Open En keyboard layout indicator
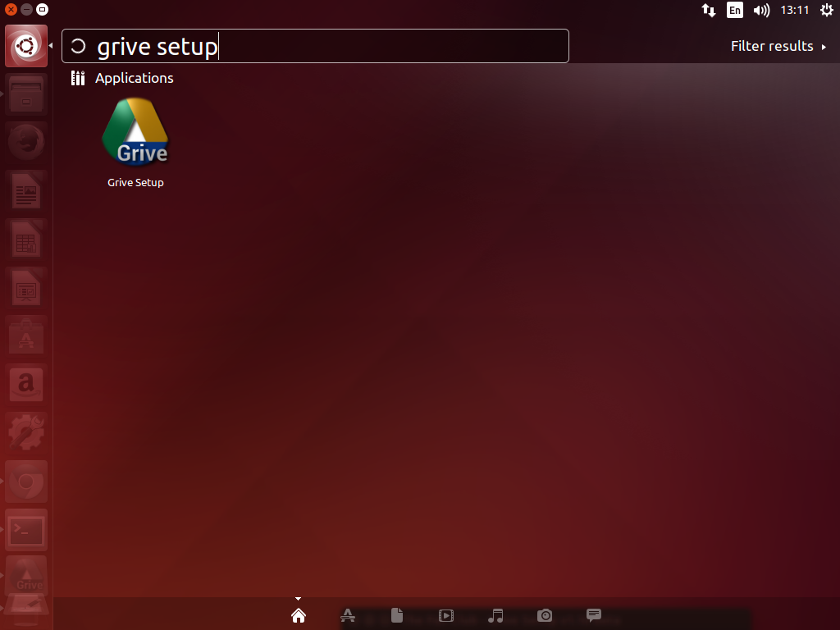 click(x=735, y=10)
